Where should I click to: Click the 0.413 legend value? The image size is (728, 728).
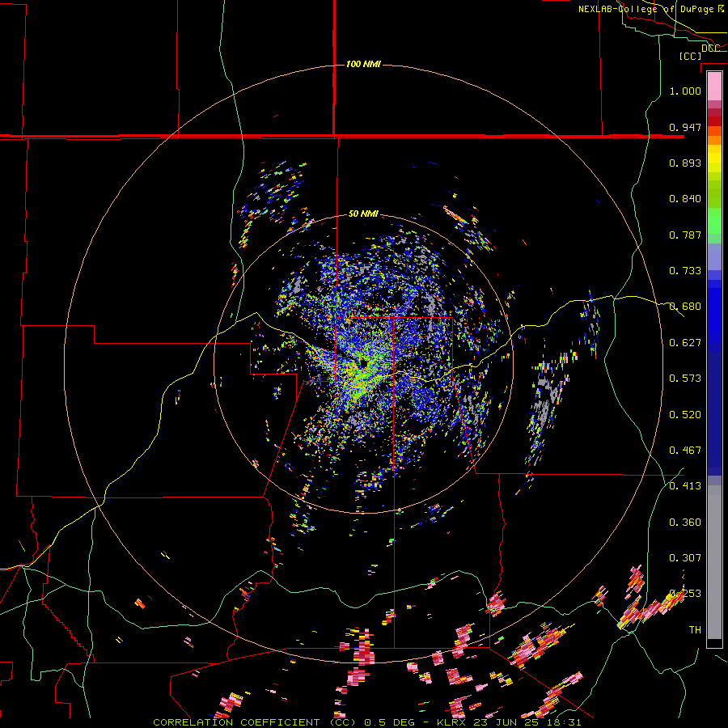685,486
